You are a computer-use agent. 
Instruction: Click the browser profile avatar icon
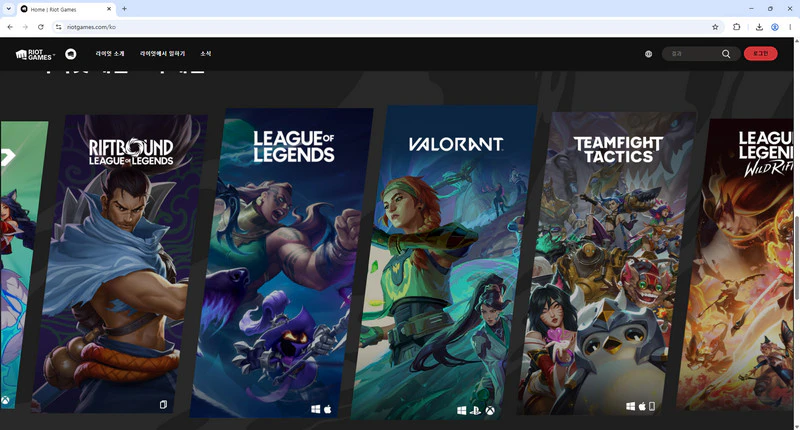click(x=774, y=27)
